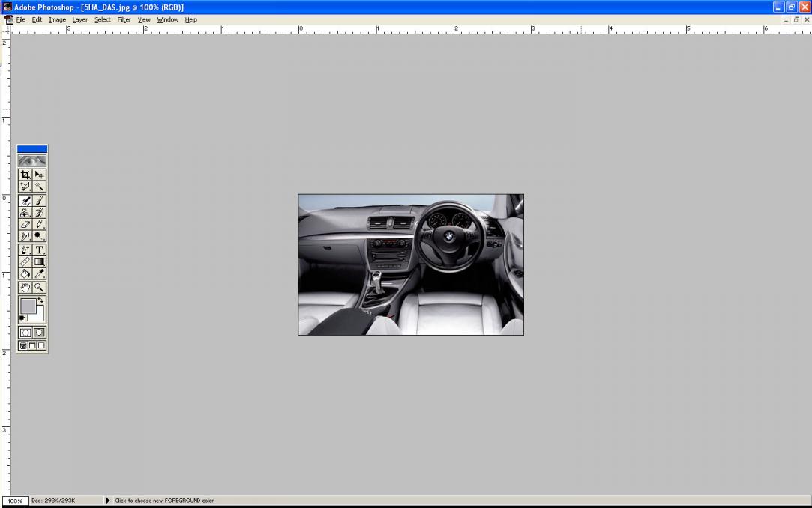
Task: Click the BMW interior image on canvas
Action: pyautogui.click(x=411, y=264)
